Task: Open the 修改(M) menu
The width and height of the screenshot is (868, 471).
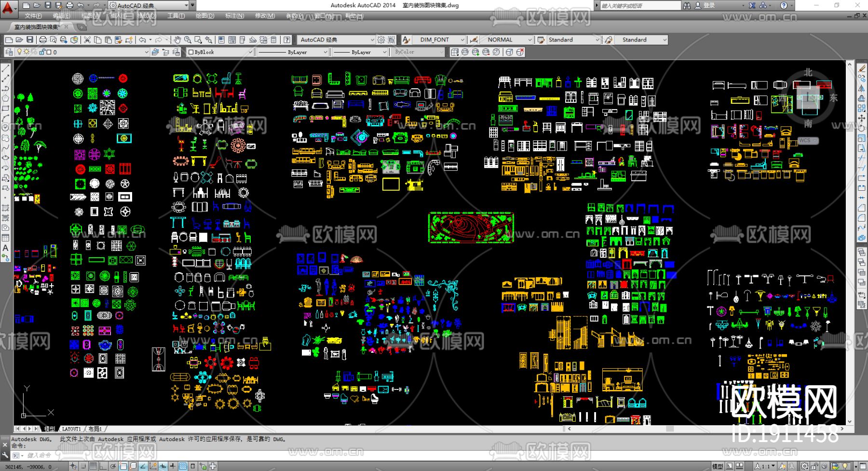Action: pos(265,16)
